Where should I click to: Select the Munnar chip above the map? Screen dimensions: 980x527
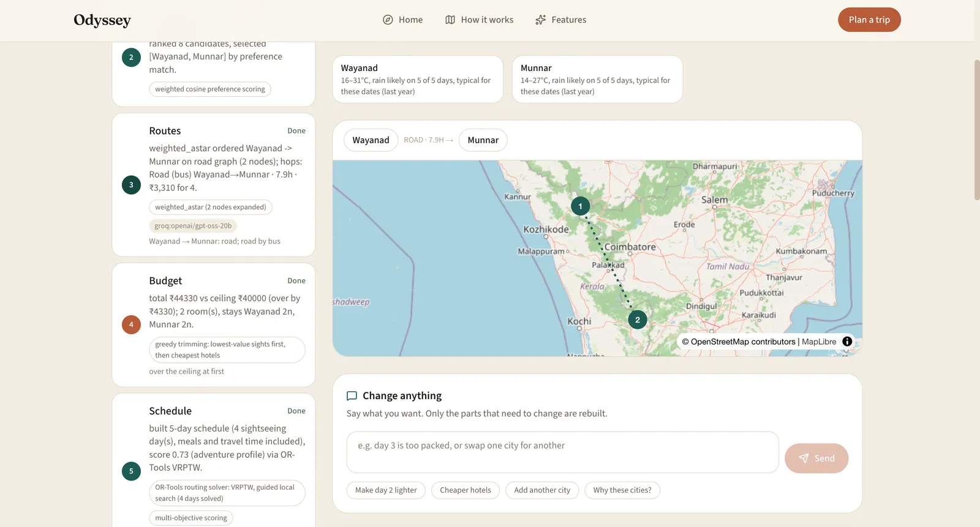pyautogui.click(x=483, y=140)
